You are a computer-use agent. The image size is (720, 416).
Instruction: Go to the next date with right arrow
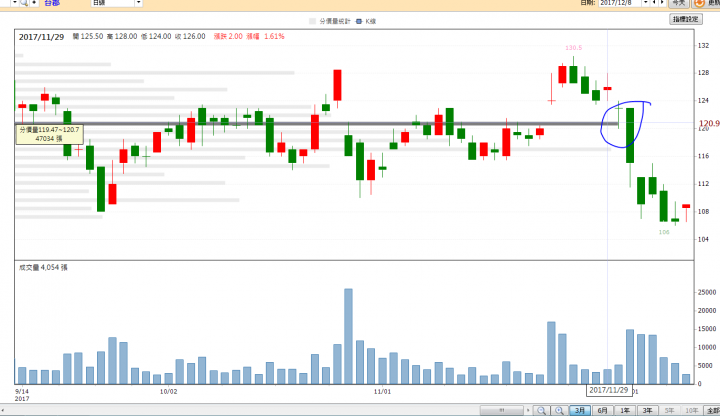pyautogui.click(x=662, y=3)
